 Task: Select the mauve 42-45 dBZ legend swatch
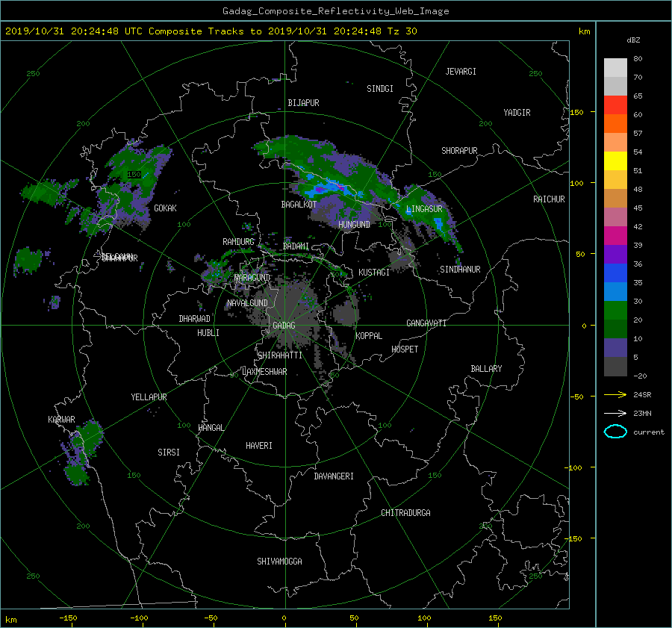(x=615, y=217)
